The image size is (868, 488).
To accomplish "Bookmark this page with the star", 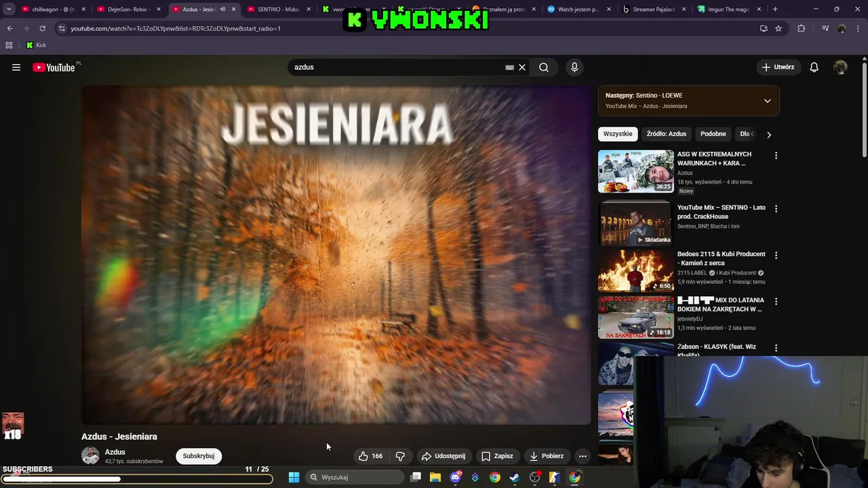I will (x=778, y=28).
